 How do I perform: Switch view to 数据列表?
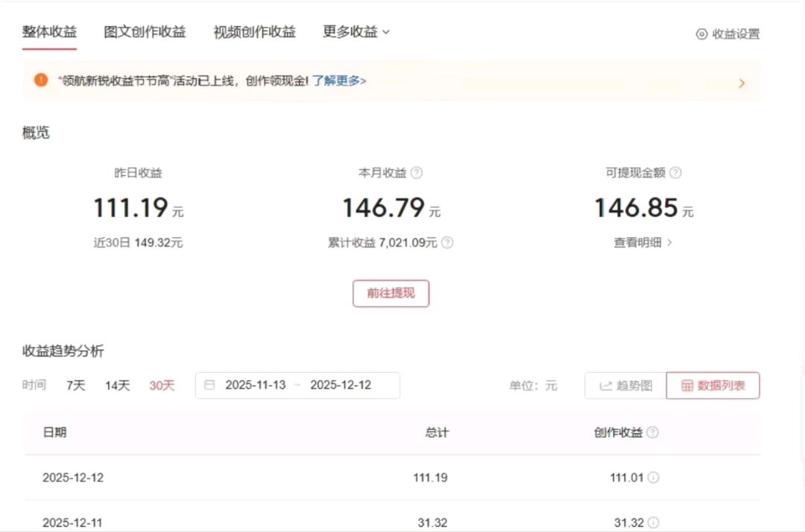click(713, 385)
